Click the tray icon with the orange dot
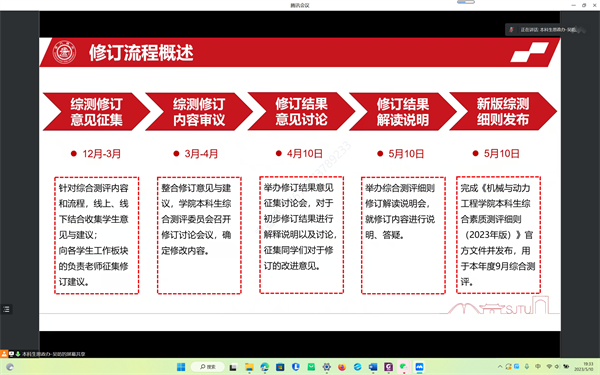 coord(509,367)
